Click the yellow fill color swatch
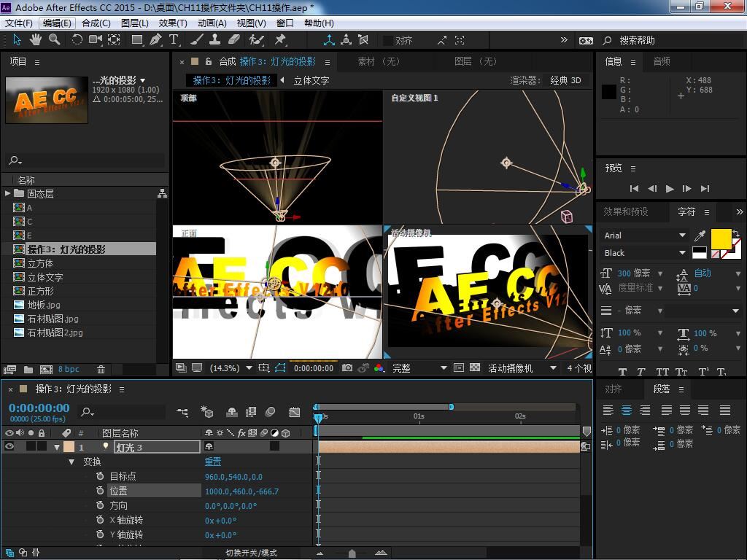Viewport: 747px width, 560px height. click(721, 239)
